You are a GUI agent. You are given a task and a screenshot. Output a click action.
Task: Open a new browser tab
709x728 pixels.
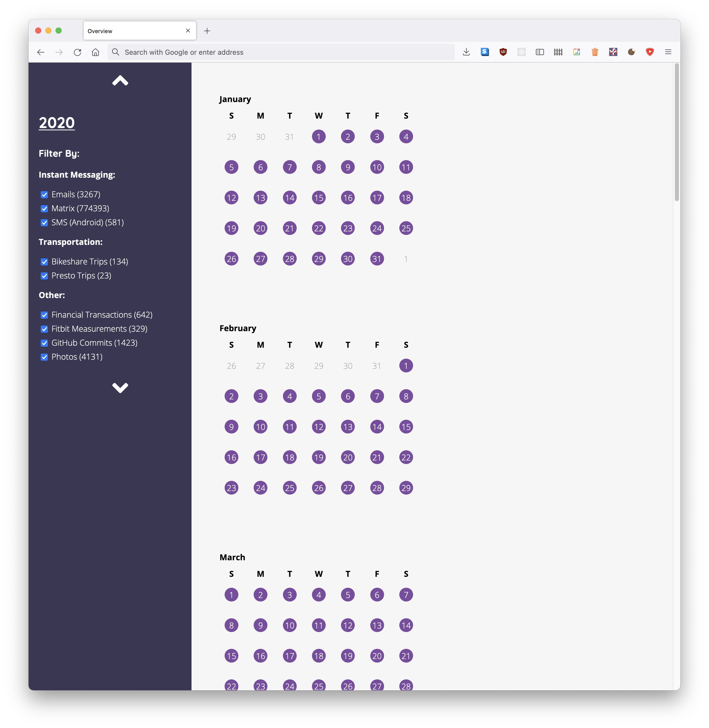(207, 31)
